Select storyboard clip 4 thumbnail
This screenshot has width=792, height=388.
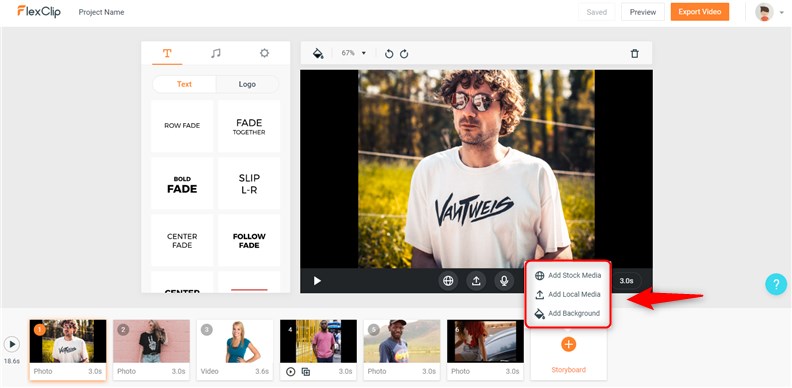point(318,341)
